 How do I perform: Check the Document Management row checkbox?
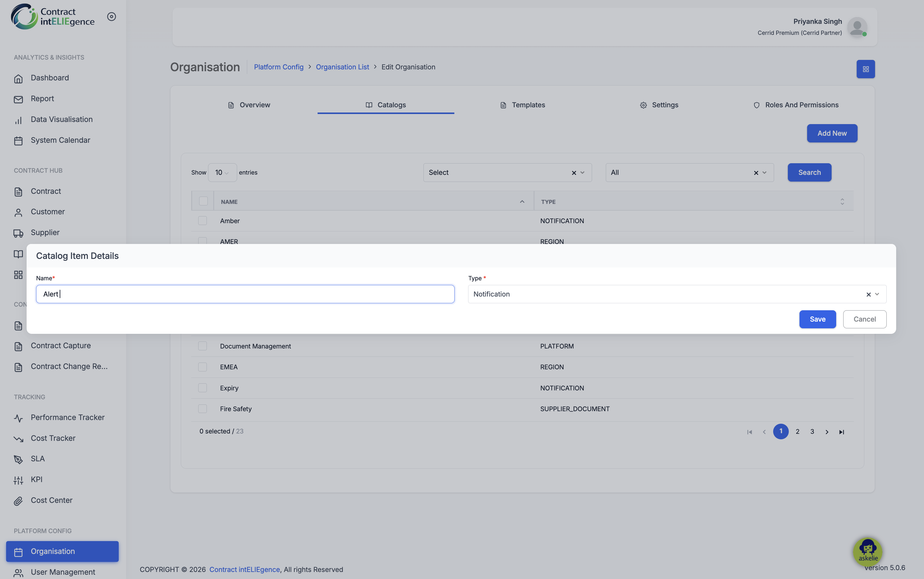(x=202, y=346)
